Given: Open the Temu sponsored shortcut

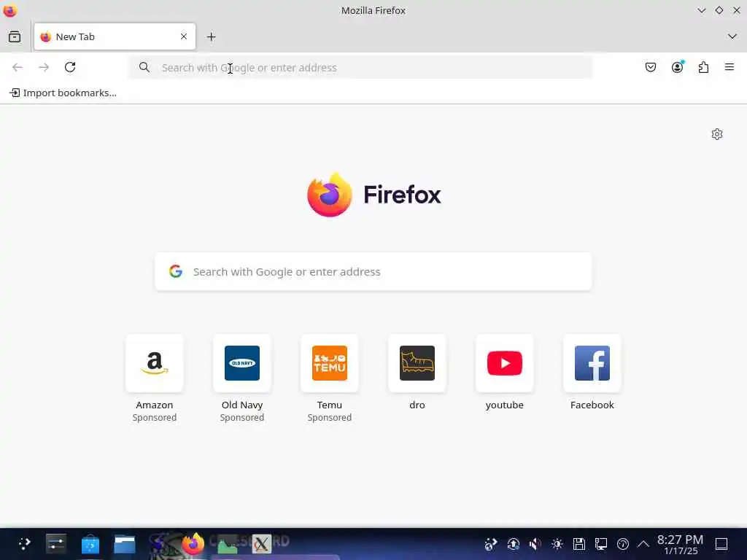Looking at the screenshot, I should click(x=330, y=363).
